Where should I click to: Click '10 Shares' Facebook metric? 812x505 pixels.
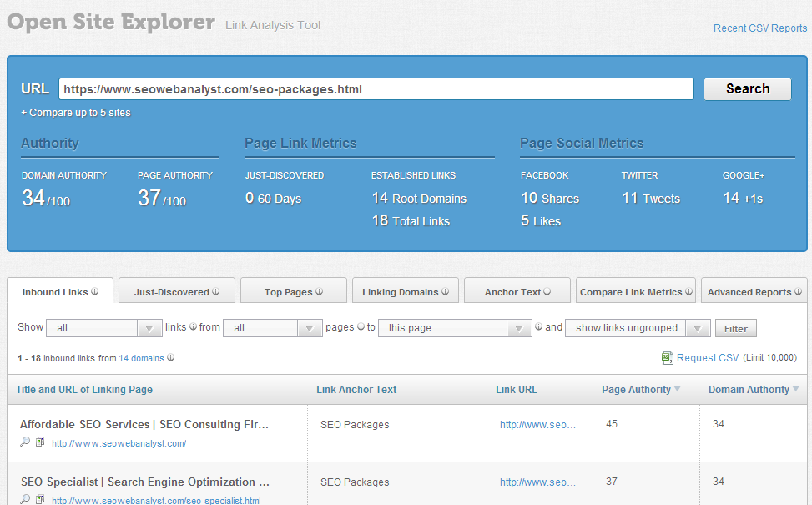coord(550,198)
